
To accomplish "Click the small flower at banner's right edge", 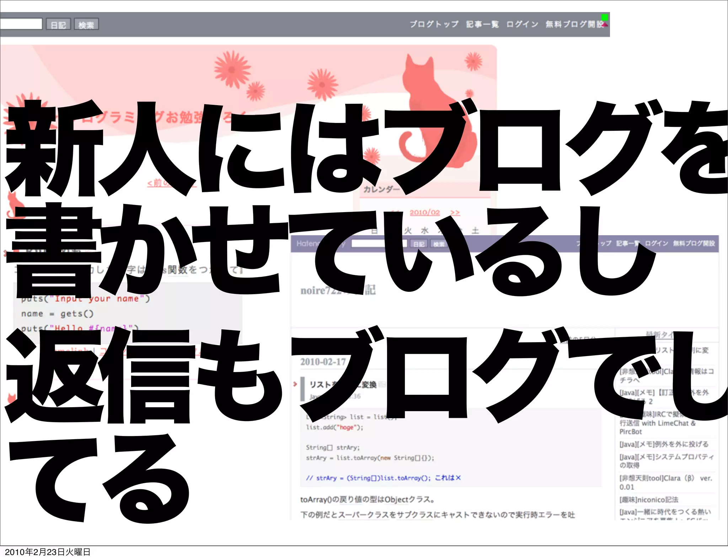I will pos(473,61).
